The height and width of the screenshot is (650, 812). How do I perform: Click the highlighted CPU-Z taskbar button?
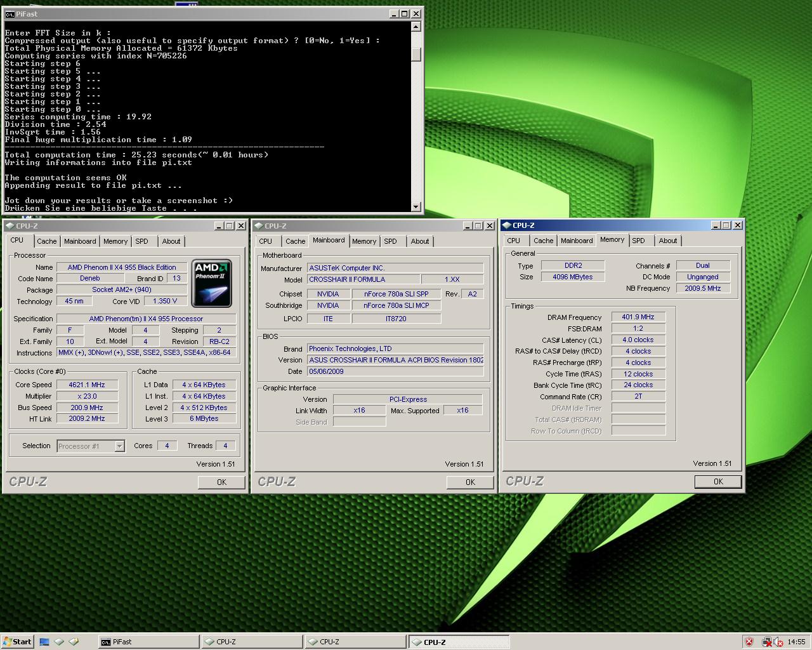coord(459,642)
